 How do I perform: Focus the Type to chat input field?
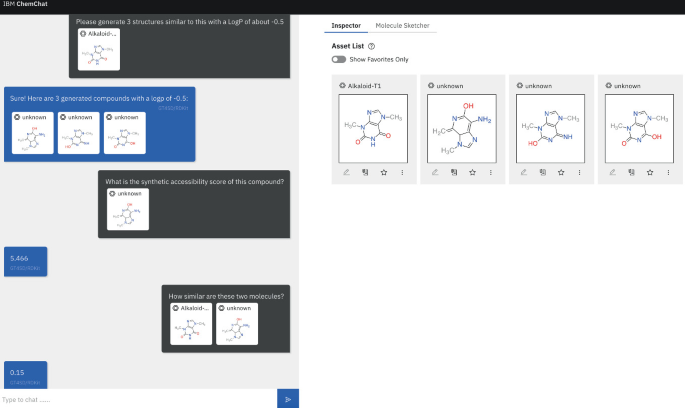[138, 399]
